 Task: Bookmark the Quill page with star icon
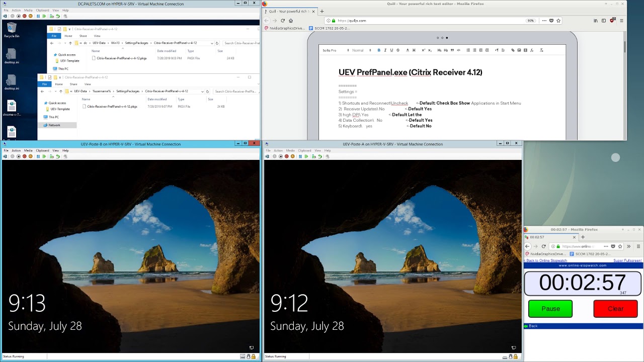[558, 21]
